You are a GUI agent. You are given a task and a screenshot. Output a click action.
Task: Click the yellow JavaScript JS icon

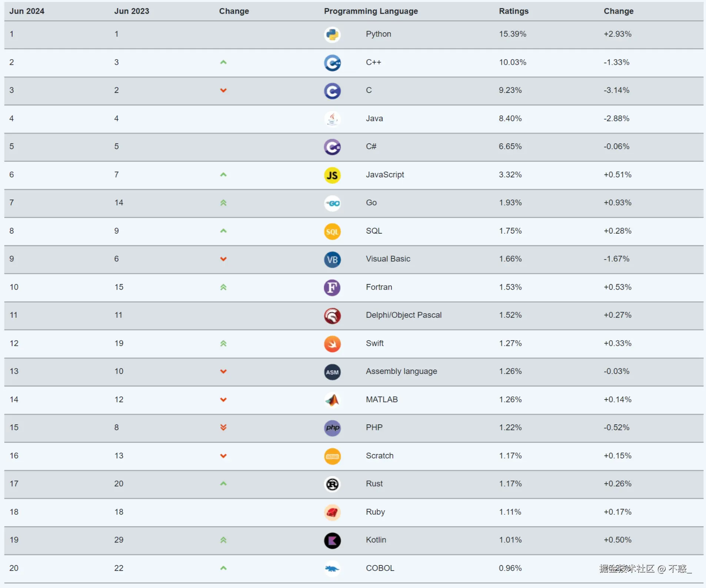(332, 175)
